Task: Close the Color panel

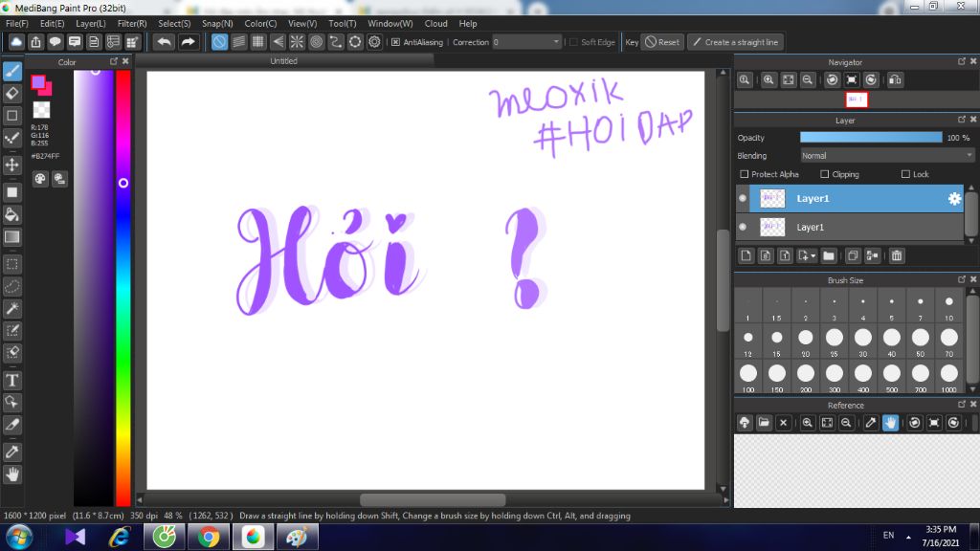Action: 125,61
